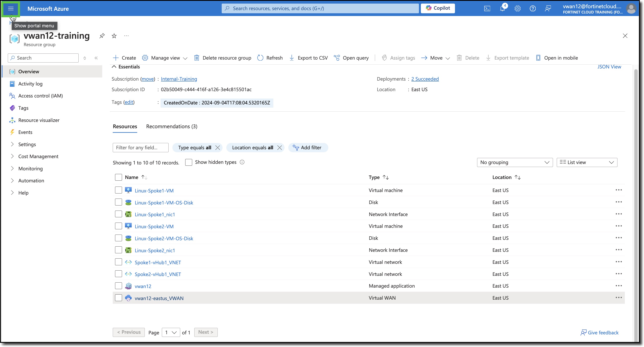This screenshot has height=347, width=644.
Task: Open the more options ellipsis beside title
Action: click(x=126, y=36)
